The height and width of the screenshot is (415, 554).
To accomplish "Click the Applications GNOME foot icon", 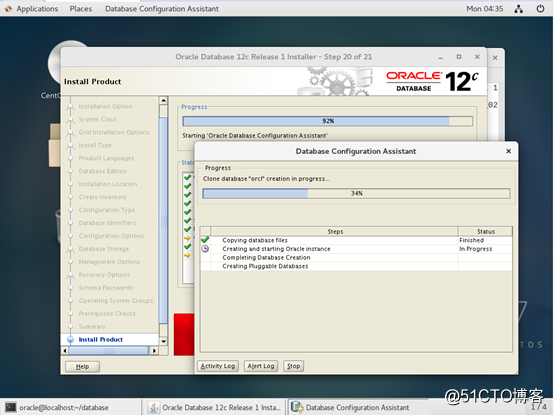I will 8,8.
